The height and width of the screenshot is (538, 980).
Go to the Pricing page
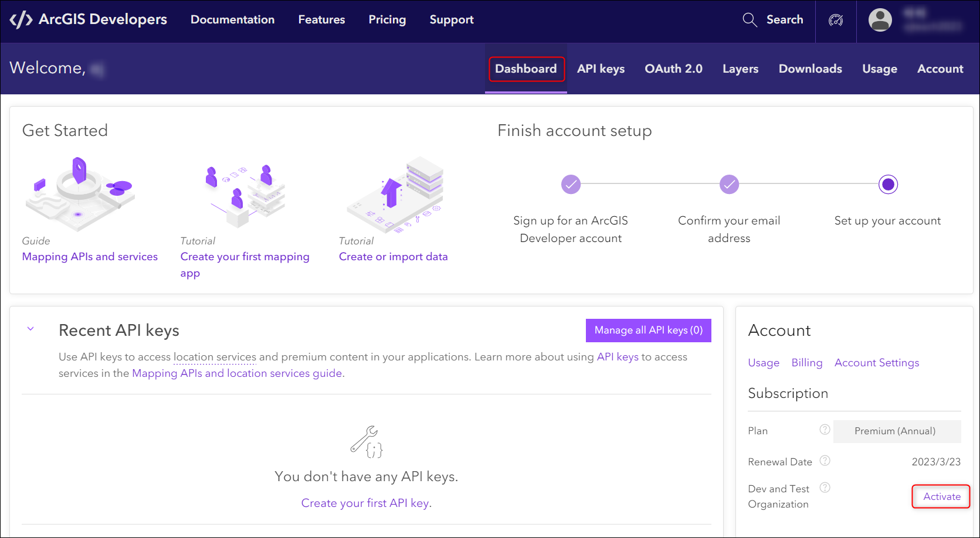pyautogui.click(x=387, y=19)
